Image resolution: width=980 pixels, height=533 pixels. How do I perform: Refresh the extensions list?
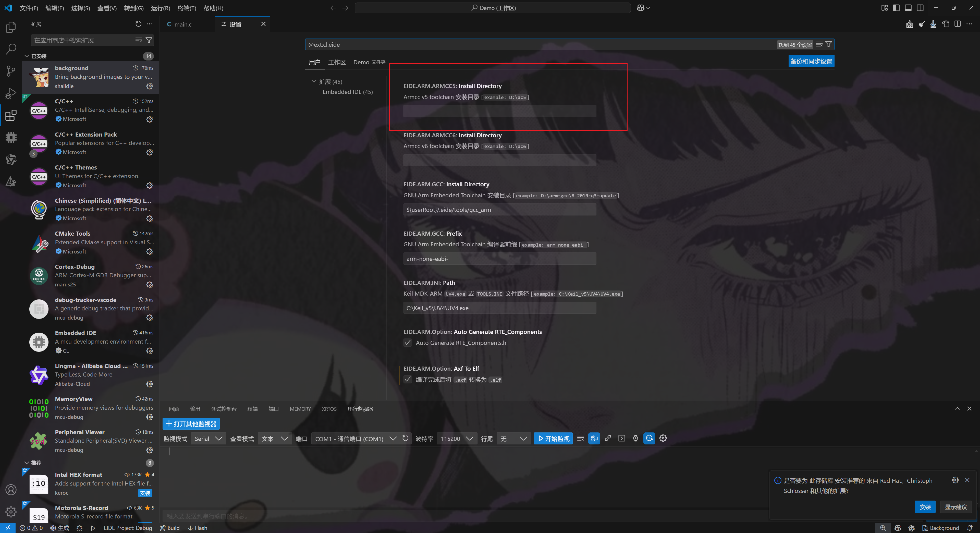139,24
